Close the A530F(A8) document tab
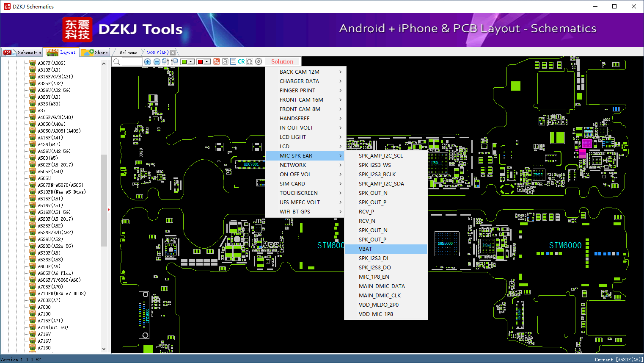644x363 pixels. [173, 53]
